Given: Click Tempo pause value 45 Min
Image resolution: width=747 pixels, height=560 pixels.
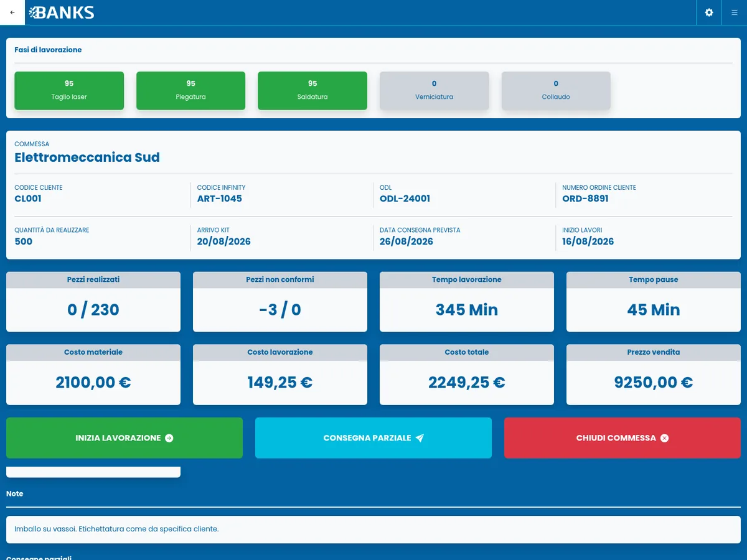Looking at the screenshot, I should (654, 310).
